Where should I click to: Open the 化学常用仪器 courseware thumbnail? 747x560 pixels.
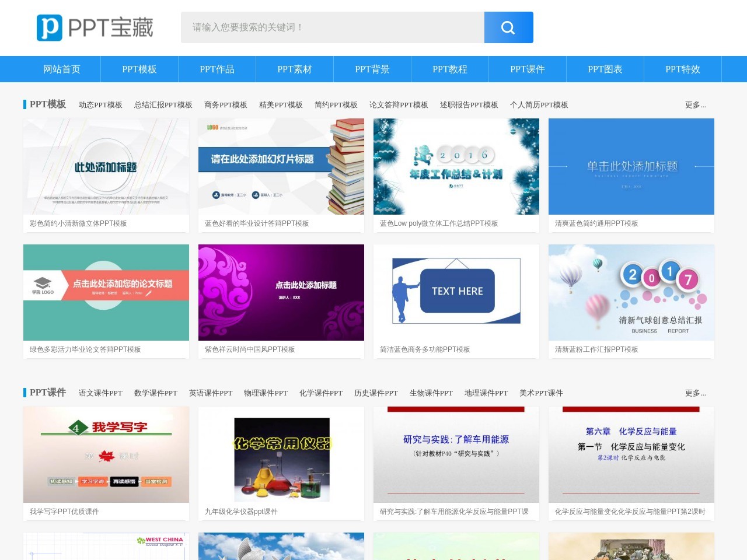pos(281,455)
